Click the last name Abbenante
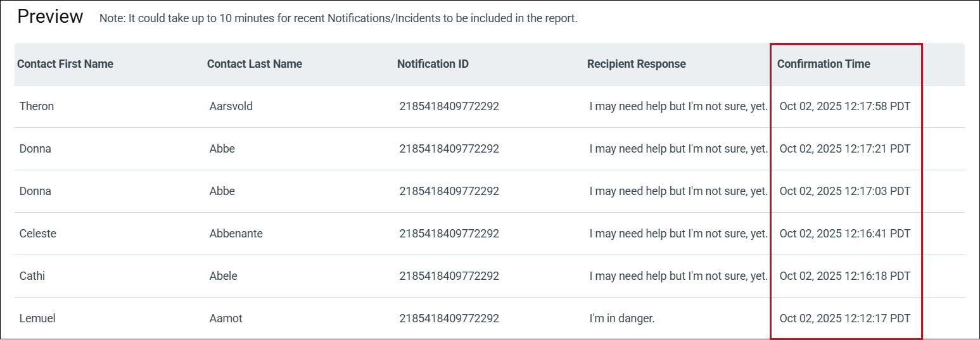The image size is (980, 340). point(236,234)
